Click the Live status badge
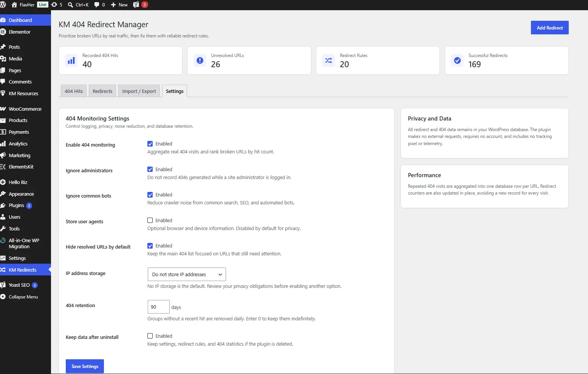The height and width of the screenshot is (374, 588). (42, 5)
